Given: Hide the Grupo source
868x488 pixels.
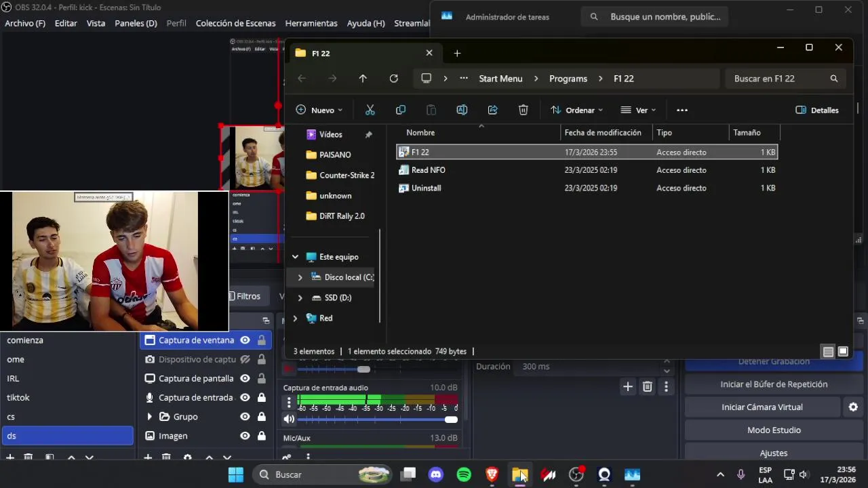Looking at the screenshot, I should [x=245, y=417].
